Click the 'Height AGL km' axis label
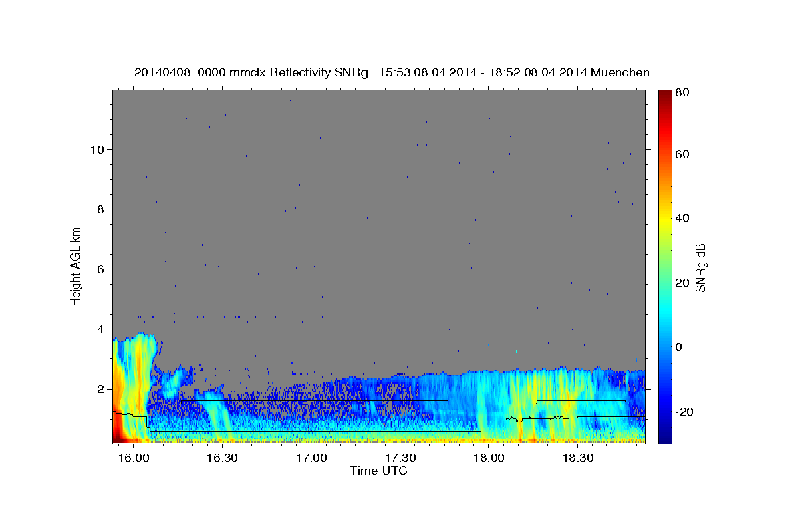This screenshot has height=532, width=798. point(76,266)
